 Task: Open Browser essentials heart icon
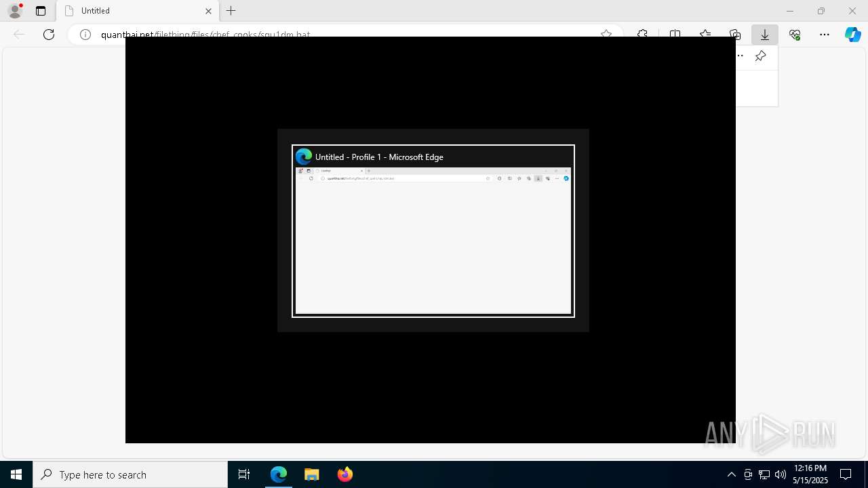click(x=795, y=35)
